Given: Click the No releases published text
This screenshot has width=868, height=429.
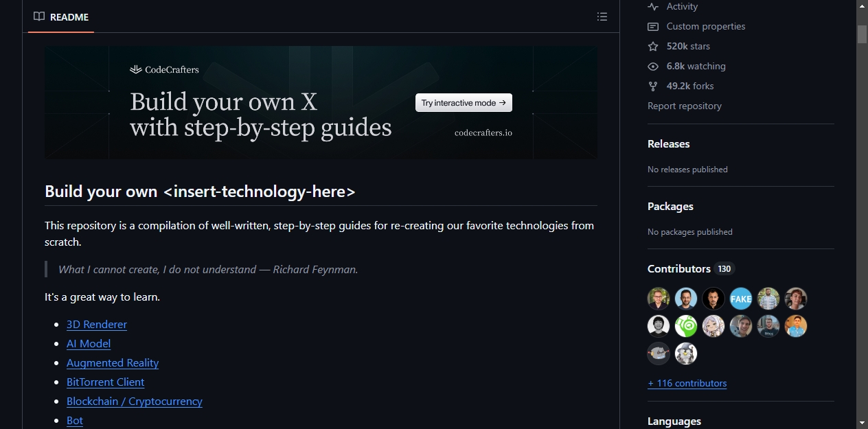Looking at the screenshot, I should click(x=687, y=169).
